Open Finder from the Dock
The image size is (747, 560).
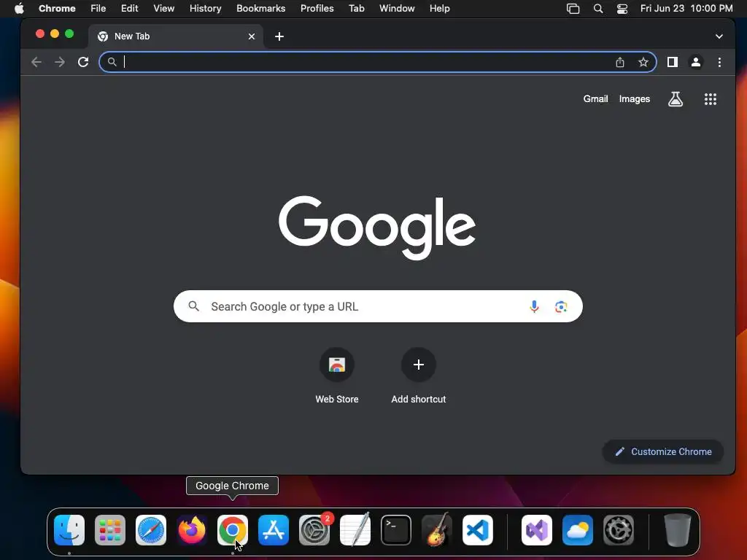point(69,530)
